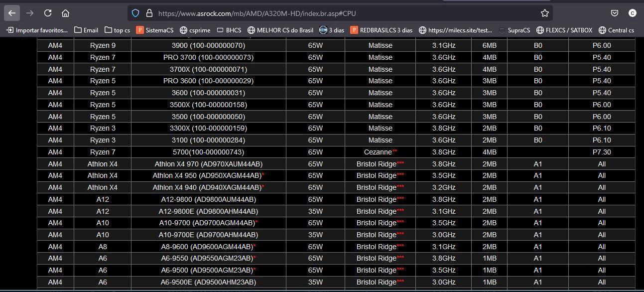Click the P7.30 BIOS version cell
644x292 pixels.
click(x=602, y=152)
